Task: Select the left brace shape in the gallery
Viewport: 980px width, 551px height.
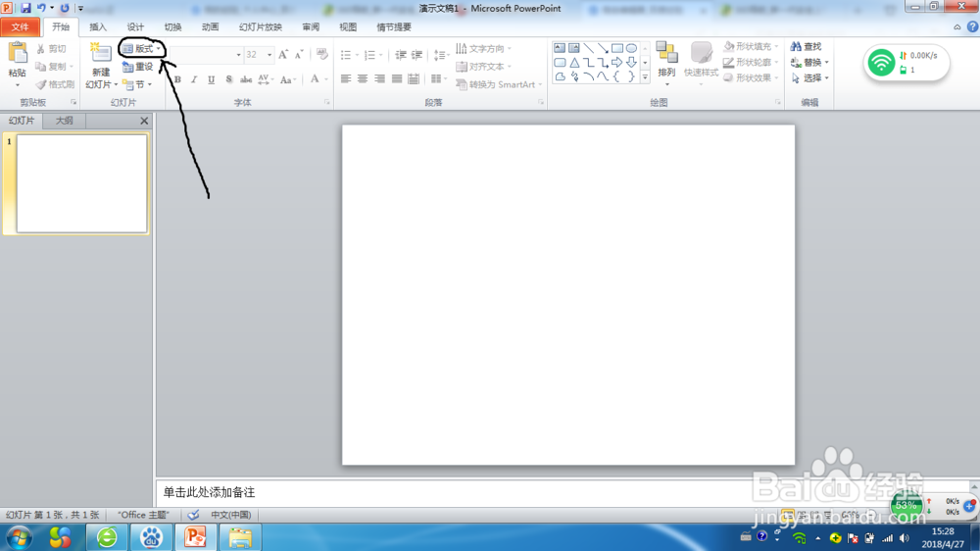Action: point(616,76)
